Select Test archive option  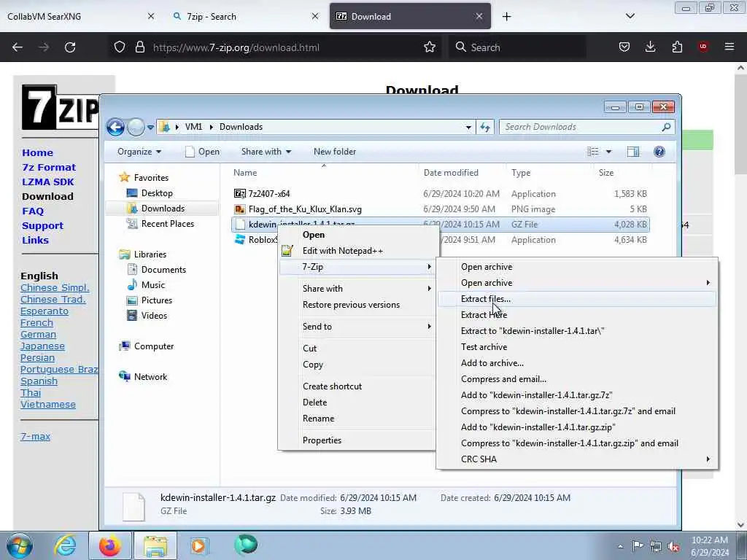point(576,347)
